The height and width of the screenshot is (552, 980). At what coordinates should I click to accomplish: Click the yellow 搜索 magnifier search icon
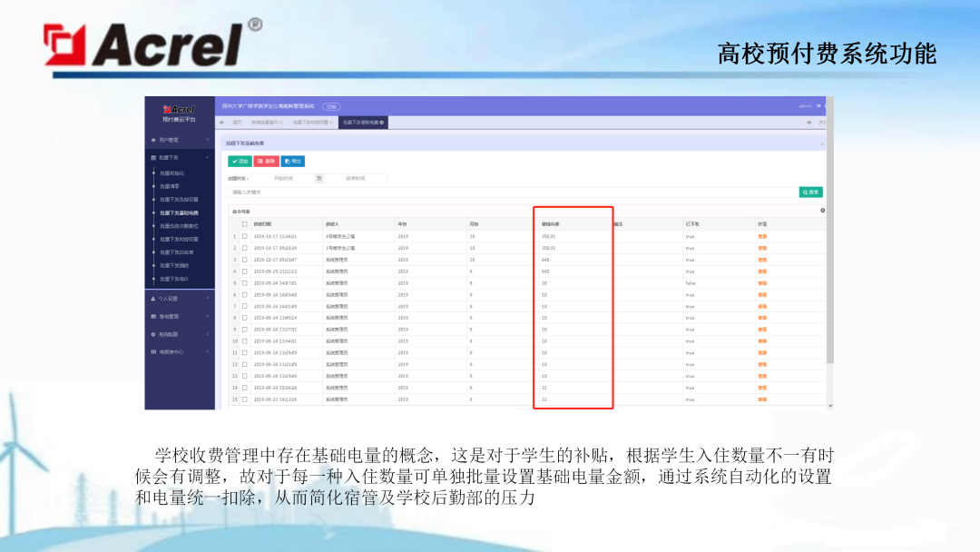point(807,192)
